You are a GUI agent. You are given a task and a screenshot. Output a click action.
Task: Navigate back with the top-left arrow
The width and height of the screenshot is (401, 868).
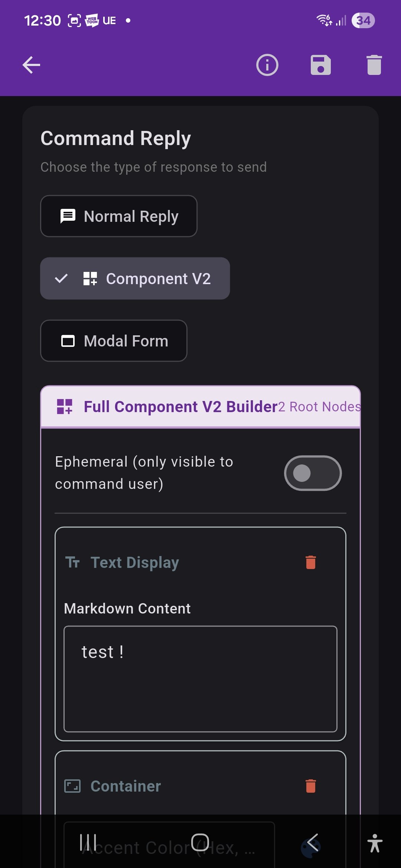click(x=31, y=65)
